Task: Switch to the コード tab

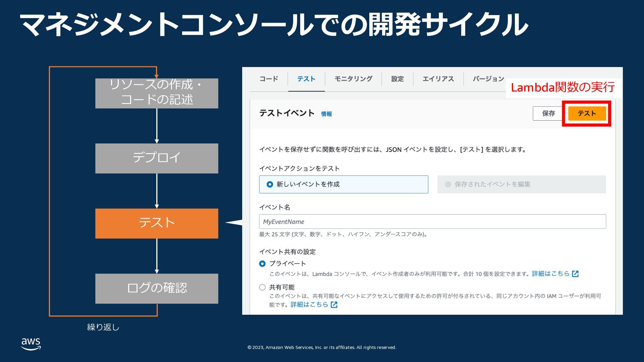Action: [269, 79]
